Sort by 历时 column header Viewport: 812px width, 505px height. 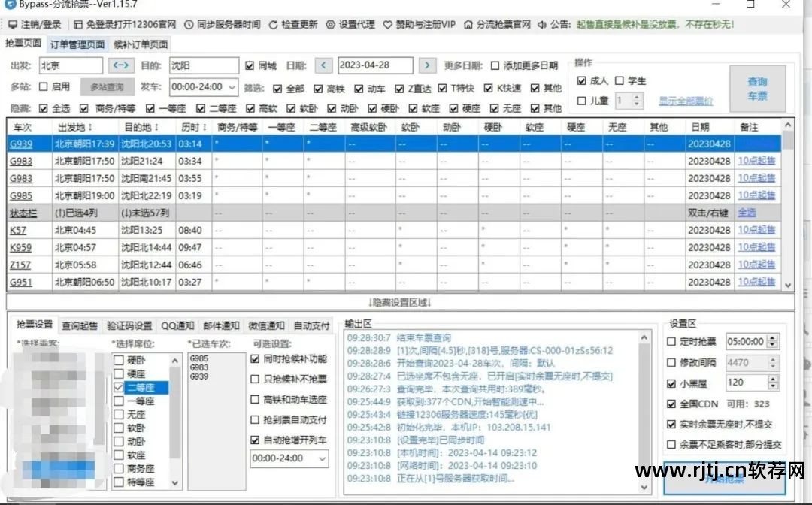[194, 127]
